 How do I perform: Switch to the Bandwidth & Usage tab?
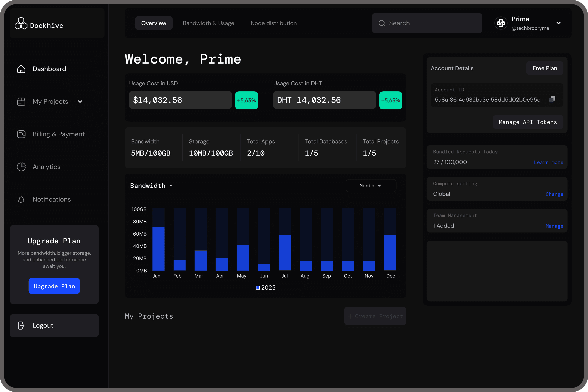pos(208,23)
